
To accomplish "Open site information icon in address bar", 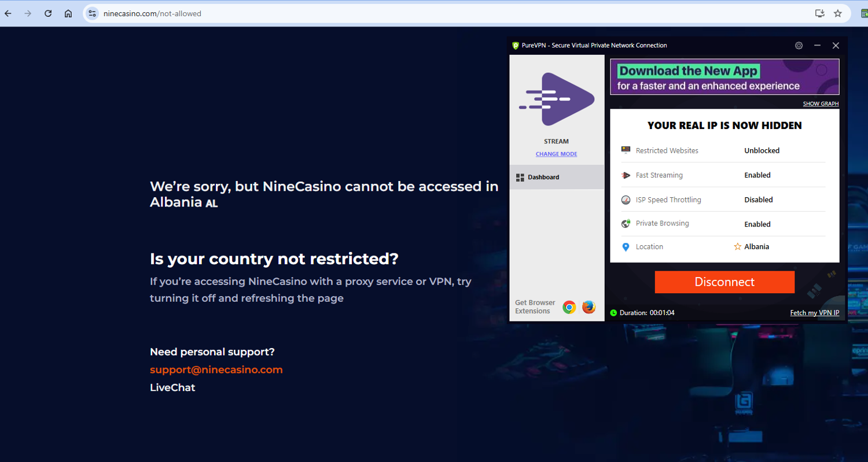I will point(92,13).
